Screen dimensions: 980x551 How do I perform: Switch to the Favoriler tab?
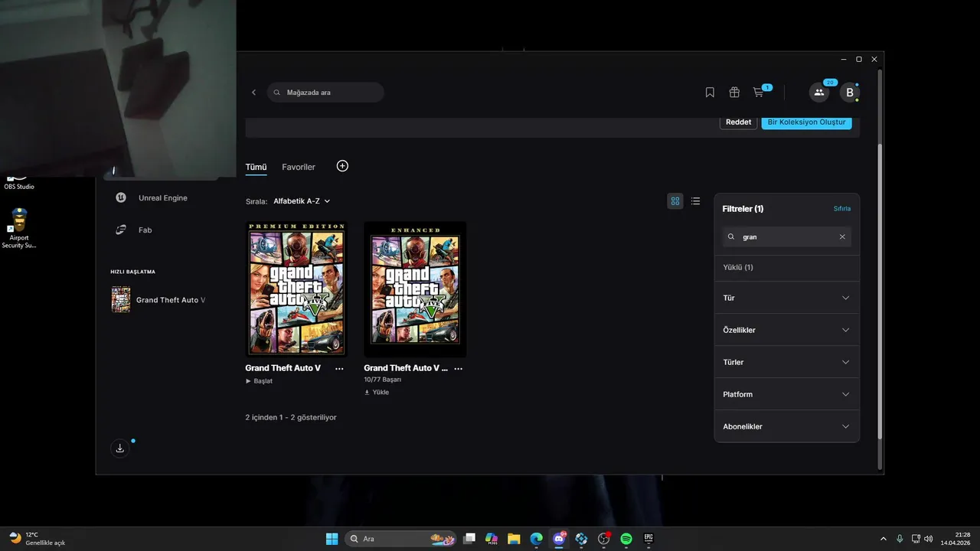pos(299,167)
